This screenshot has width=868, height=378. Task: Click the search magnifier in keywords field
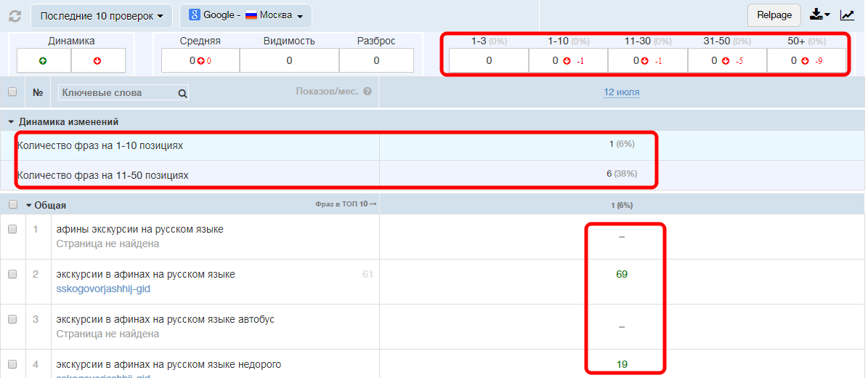[x=182, y=93]
